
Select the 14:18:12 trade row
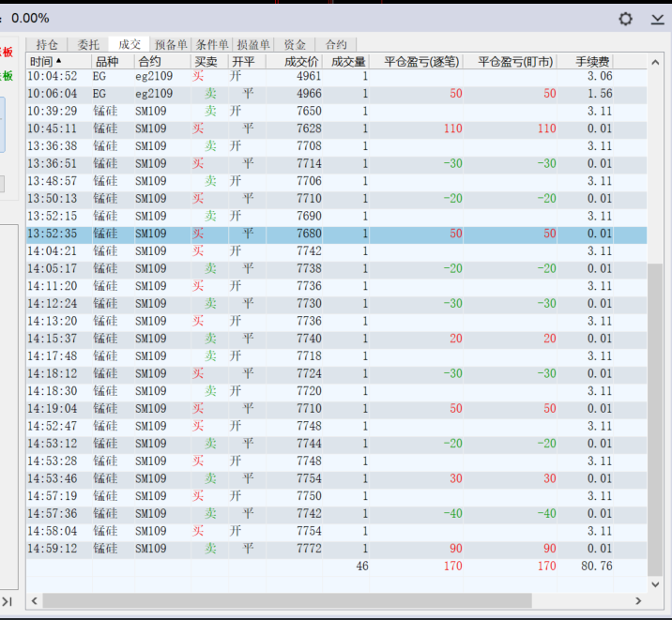336,374
